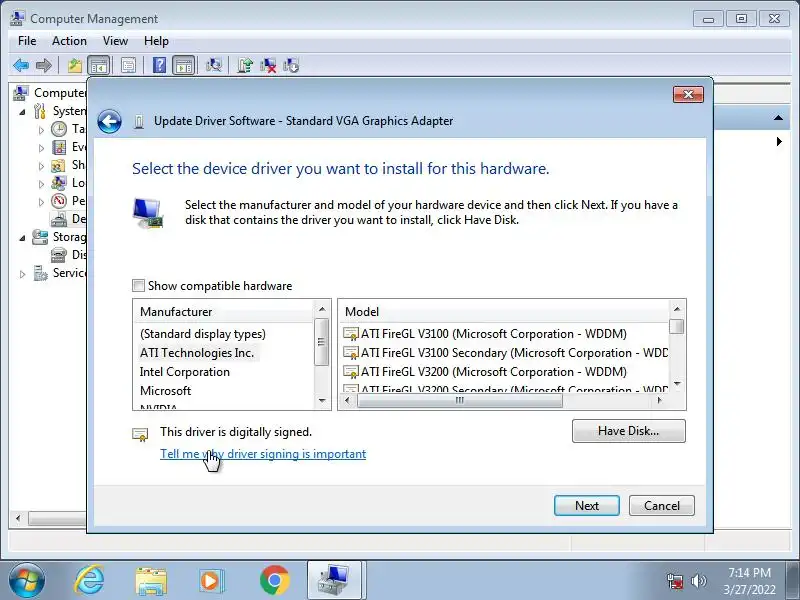Click the Model list scroll down arrow

click(x=677, y=383)
